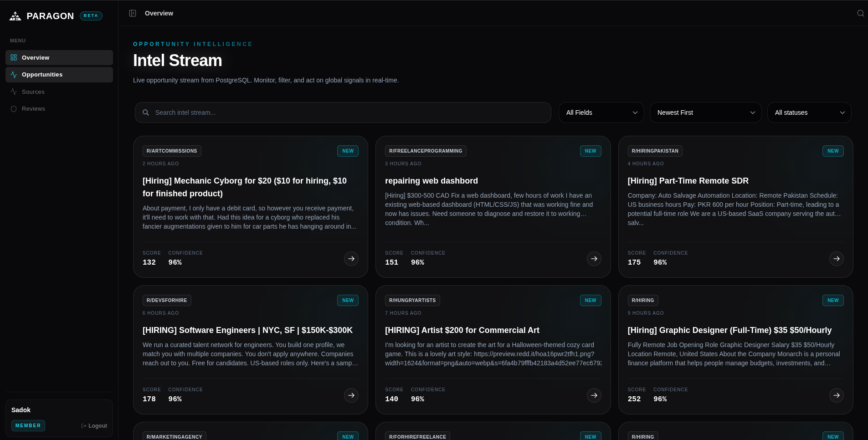Click the Reviews shield icon in sidebar

(14, 109)
